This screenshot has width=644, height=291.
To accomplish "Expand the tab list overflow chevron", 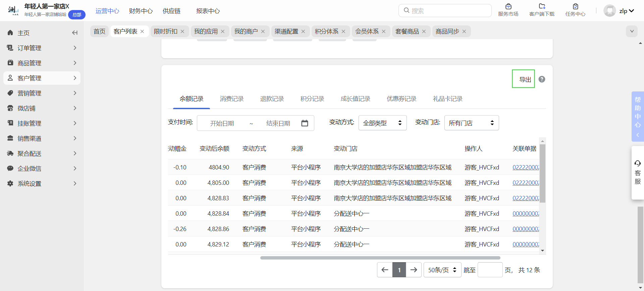I will click(x=632, y=31).
